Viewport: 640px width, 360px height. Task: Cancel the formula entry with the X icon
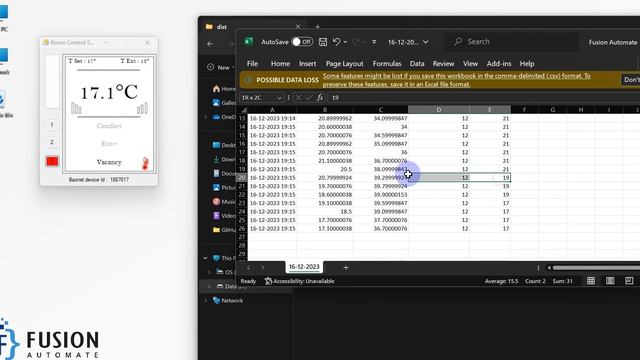[x=298, y=98]
